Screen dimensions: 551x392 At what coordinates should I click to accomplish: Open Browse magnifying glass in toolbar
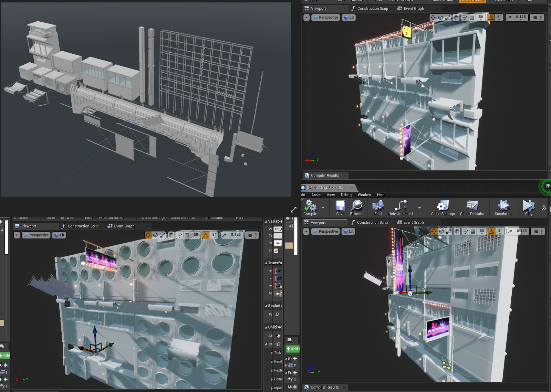tap(356, 206)
